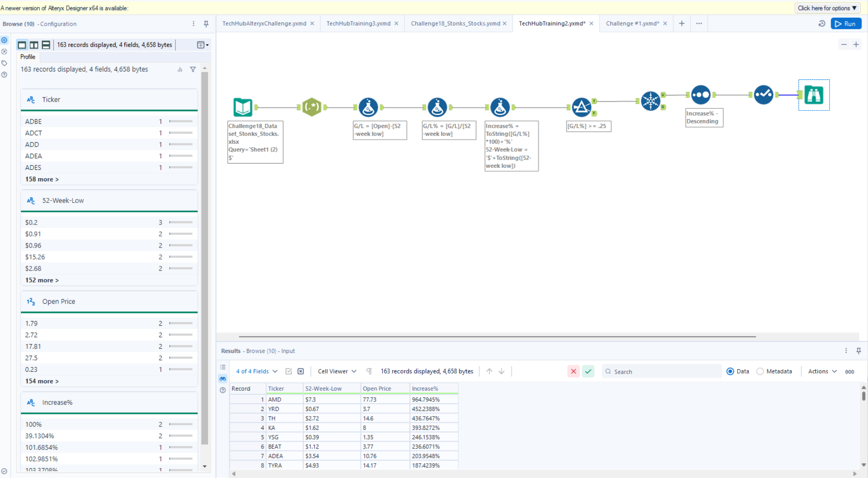Switch to Challenge18_Stonks_Stocks.yxmd tab

(455, 23)
